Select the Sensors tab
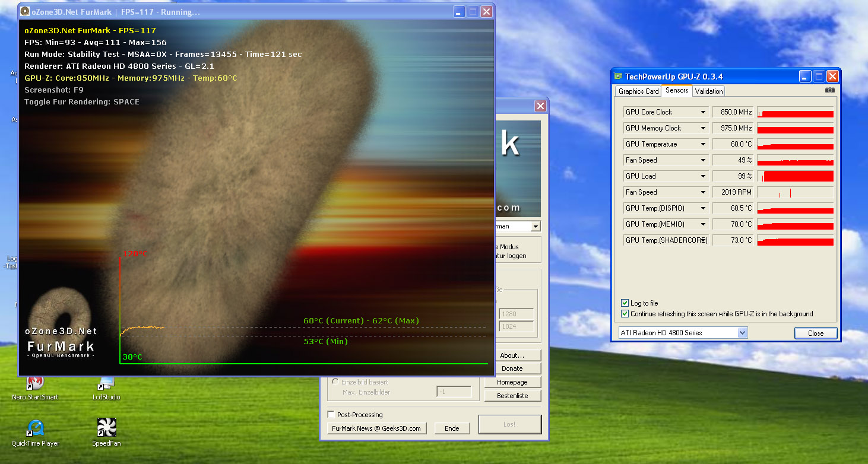 click(x=677, y=90)
